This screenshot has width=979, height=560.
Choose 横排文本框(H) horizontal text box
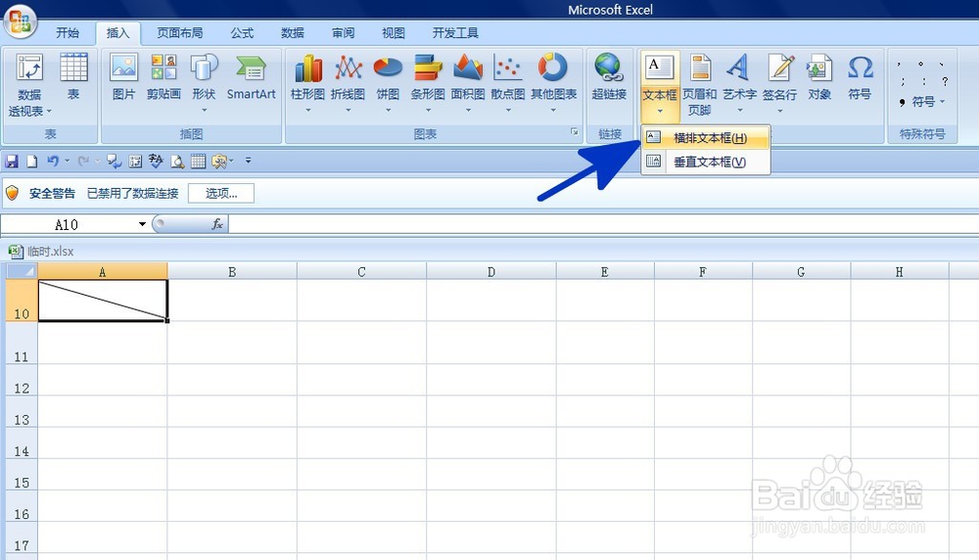[706, 138]
